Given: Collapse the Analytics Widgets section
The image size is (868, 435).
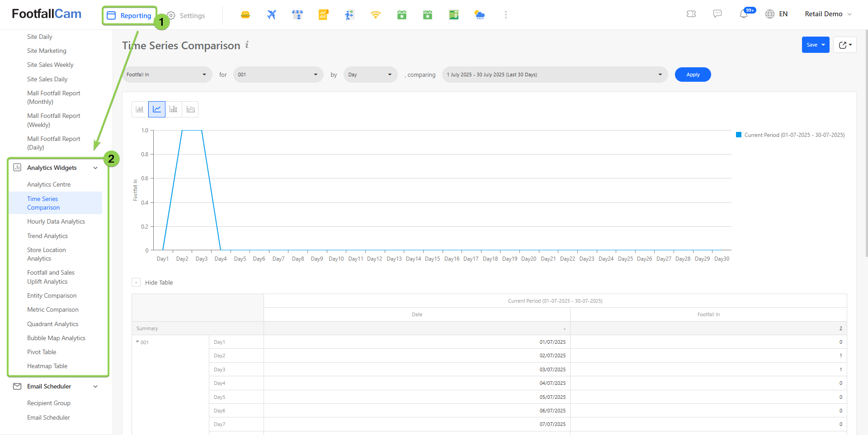Looking at the screenshot, I should [x=95, y=168].
